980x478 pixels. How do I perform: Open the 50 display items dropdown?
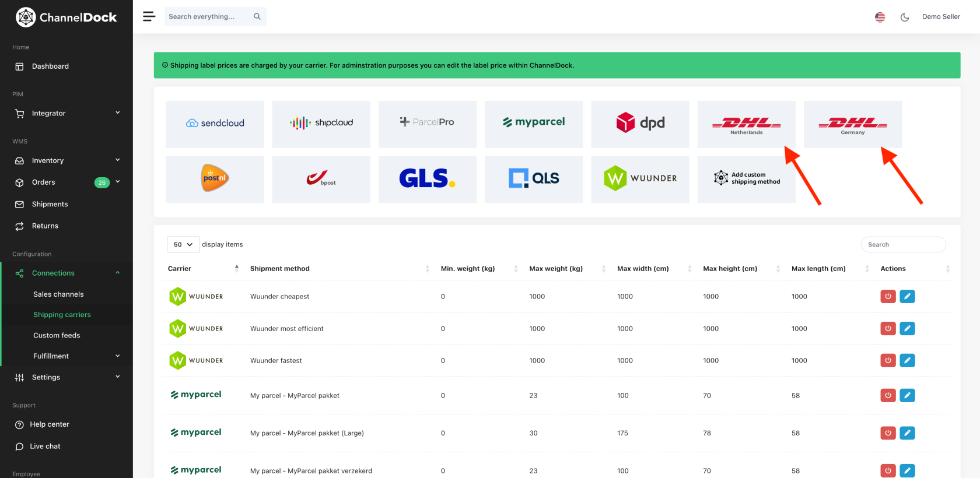coord(183,244)
